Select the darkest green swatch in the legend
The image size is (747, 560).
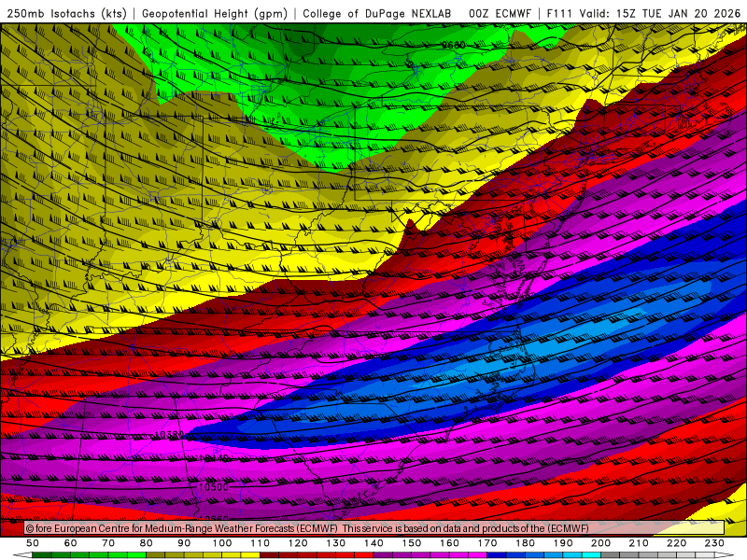click(41, 555)
